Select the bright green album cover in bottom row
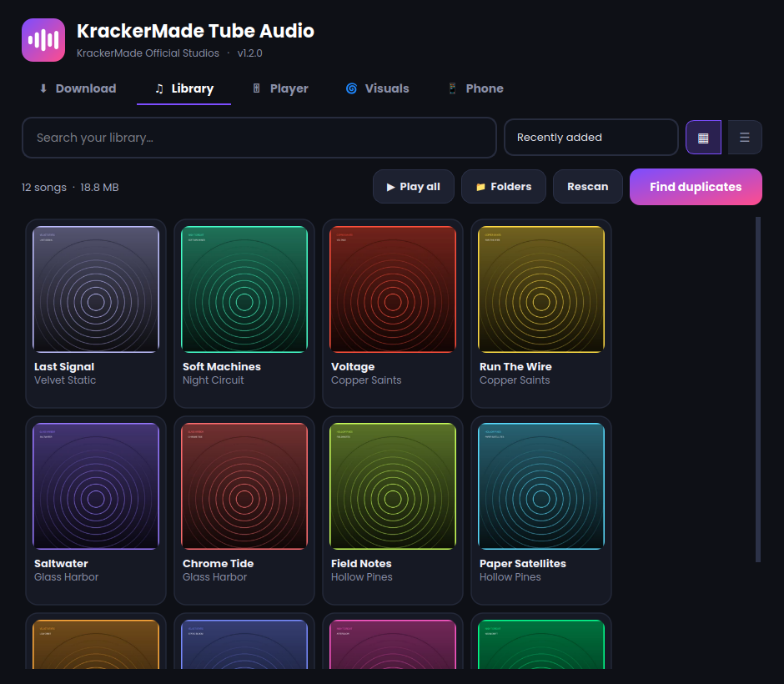This screenshot has width=784, height=684. point(541,645)
